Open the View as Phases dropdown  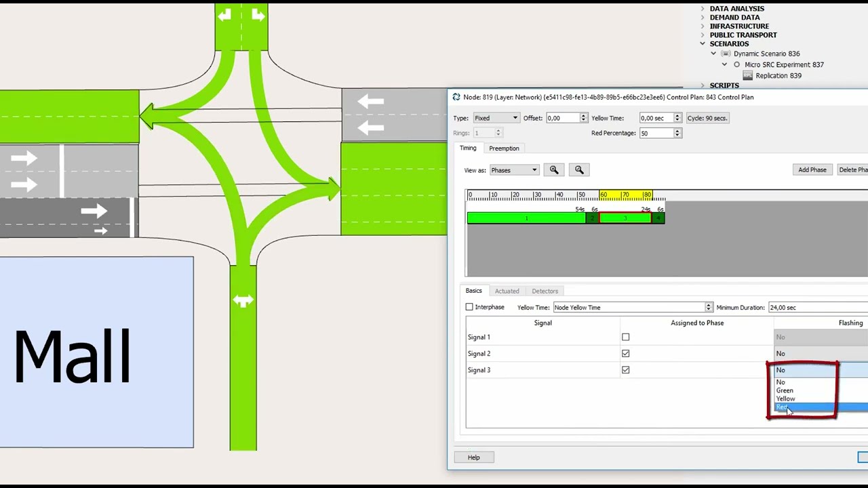click(x=514, y=170)
